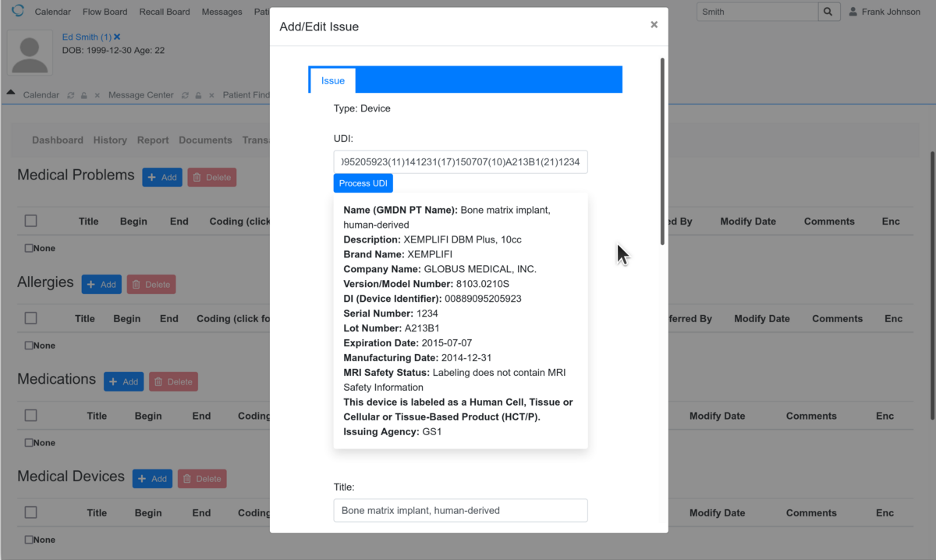Click the patient search magnifier icon
The image size is (936, 560).
tap(829, 12)
